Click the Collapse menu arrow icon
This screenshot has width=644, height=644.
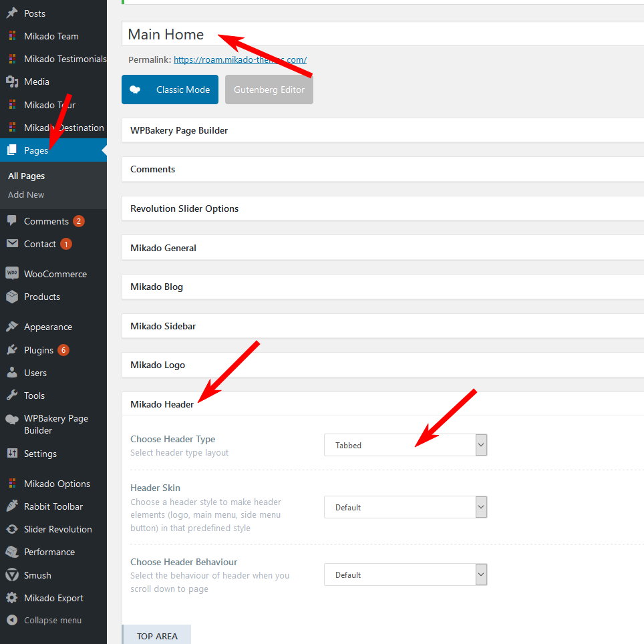tap(12, 620)
